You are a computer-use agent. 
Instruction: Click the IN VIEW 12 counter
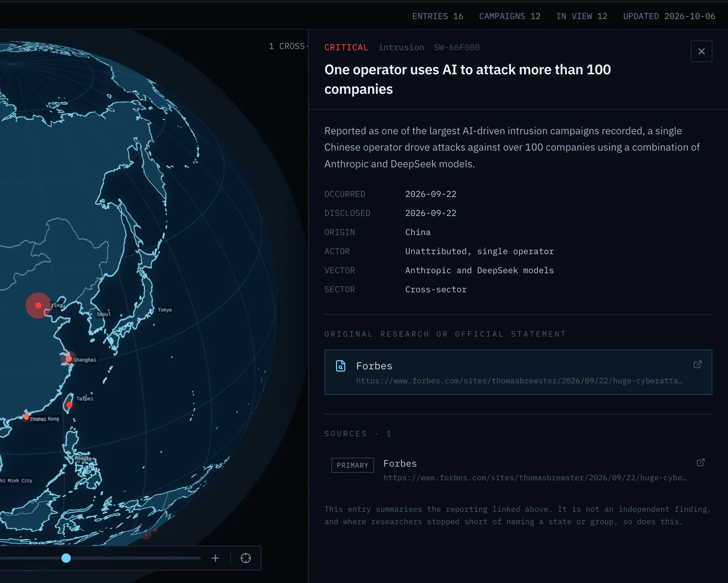(x=582, y=16)
